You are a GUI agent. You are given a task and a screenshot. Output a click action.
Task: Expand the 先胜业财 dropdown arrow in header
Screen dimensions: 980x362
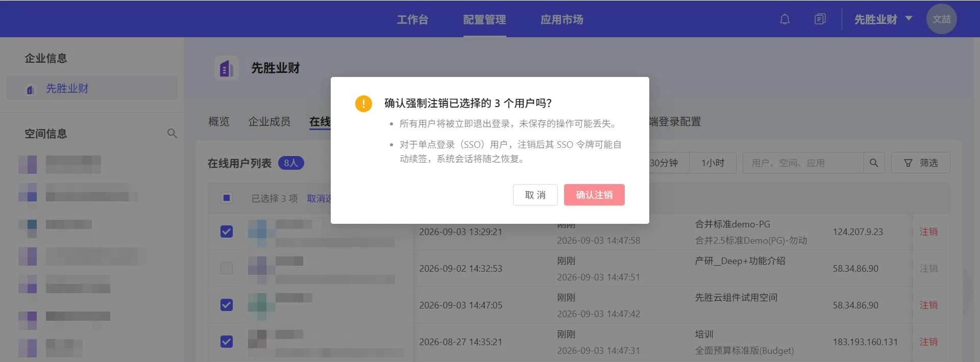(909, 18)
